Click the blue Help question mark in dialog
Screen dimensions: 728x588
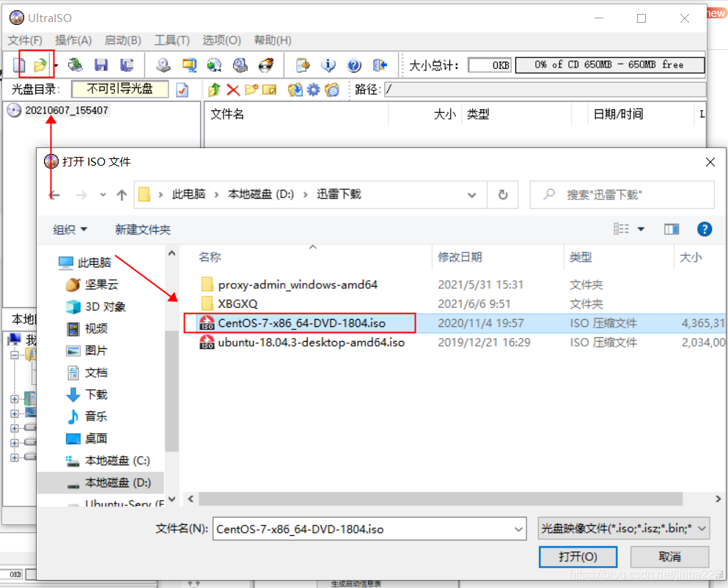coord(705,229)
